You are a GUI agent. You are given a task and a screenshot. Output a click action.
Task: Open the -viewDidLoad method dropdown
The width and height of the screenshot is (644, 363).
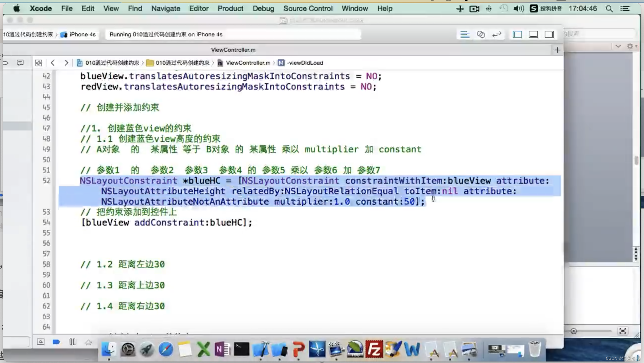301,63
